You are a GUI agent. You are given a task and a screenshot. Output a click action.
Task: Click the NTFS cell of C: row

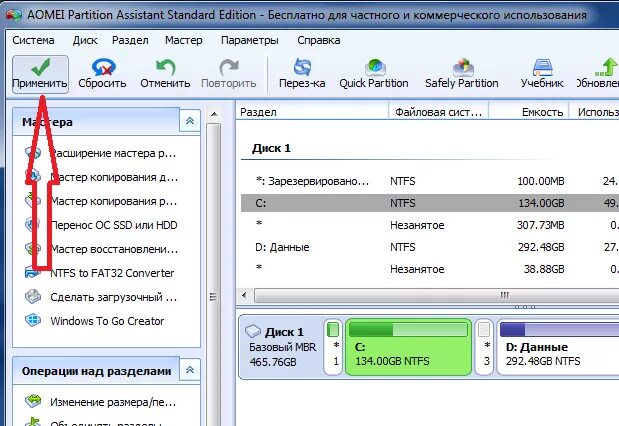403,203
